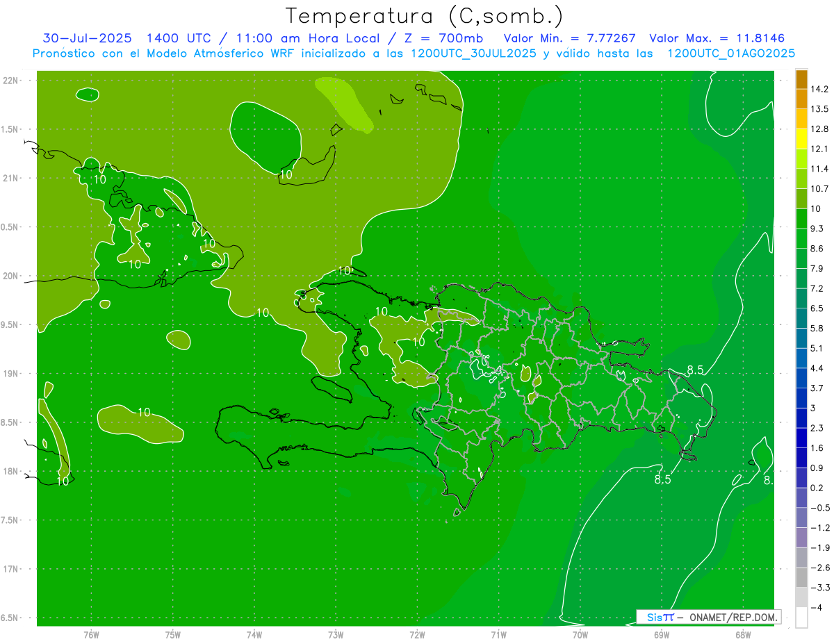The height and width of the screenshot is (644, 834).
Task: Click the '-4' colorbar value
Action: tap(816, 607)
